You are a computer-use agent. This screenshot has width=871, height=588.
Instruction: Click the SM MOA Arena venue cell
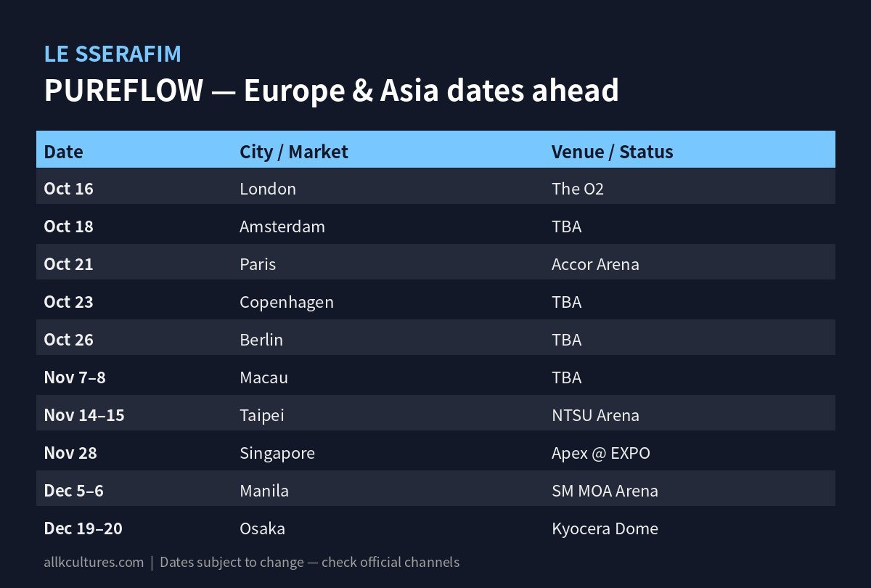coord(605,491)
